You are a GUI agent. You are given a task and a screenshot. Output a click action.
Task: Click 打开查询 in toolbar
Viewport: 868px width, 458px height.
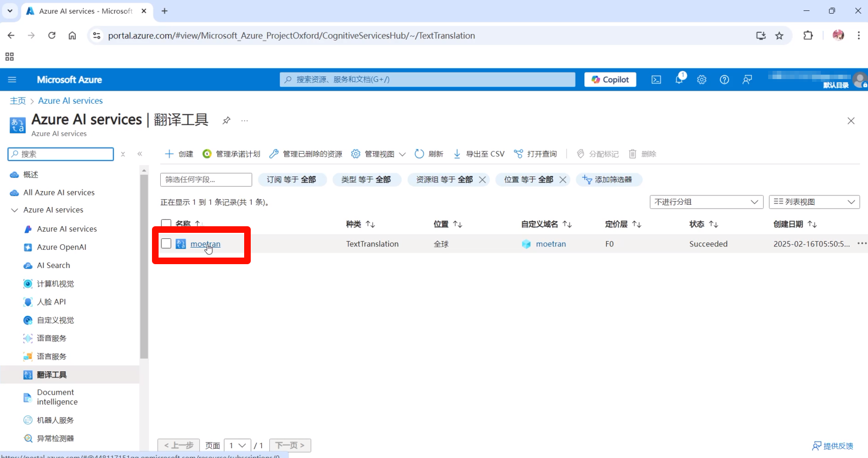coord(536,154)
